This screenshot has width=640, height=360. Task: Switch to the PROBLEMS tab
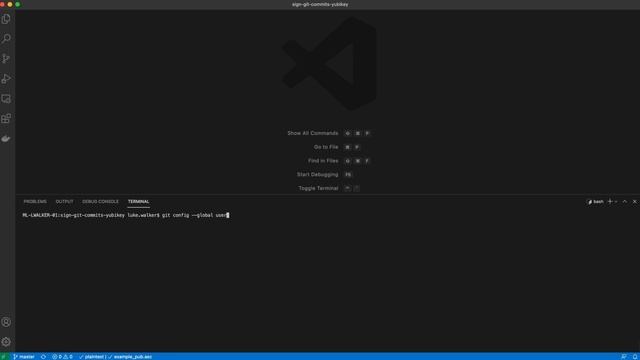point(35,202)
